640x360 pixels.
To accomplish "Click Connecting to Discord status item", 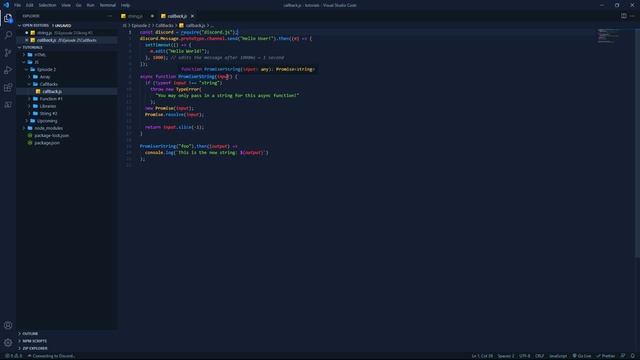I will click(x=51, y=356).
